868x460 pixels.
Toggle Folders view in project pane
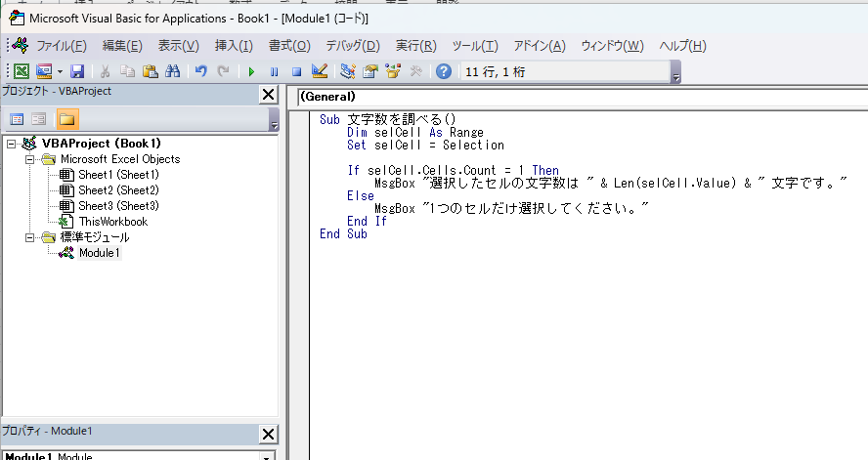[67, 119]
